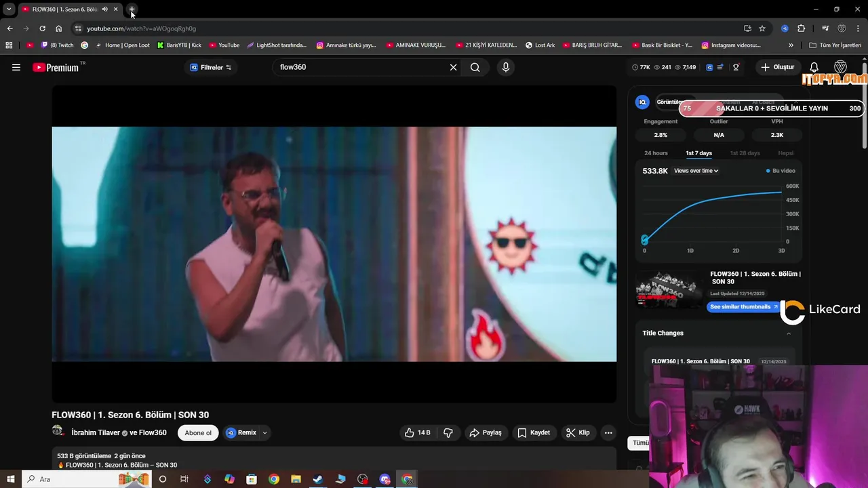Image resolution: width=868 pixels, height=488 pixels.
Task: View site information icon in address bar
Action: point(78,28)
